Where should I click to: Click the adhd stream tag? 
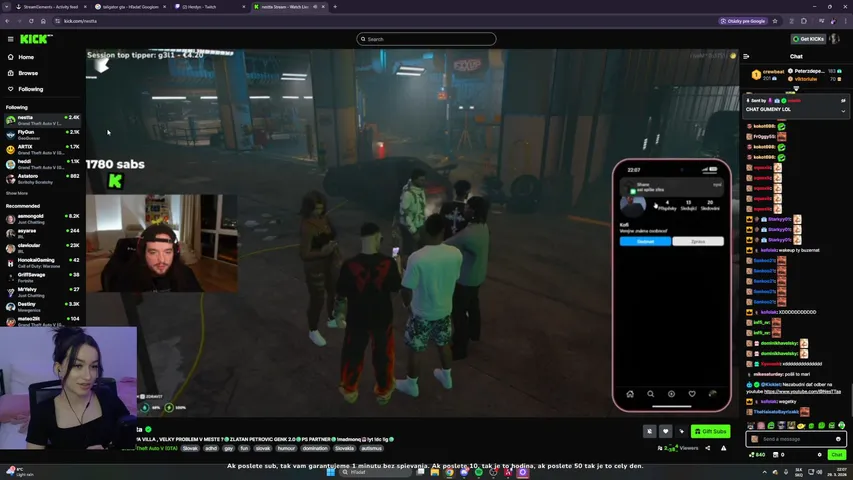pyautogui.click(x=211, y=448)
